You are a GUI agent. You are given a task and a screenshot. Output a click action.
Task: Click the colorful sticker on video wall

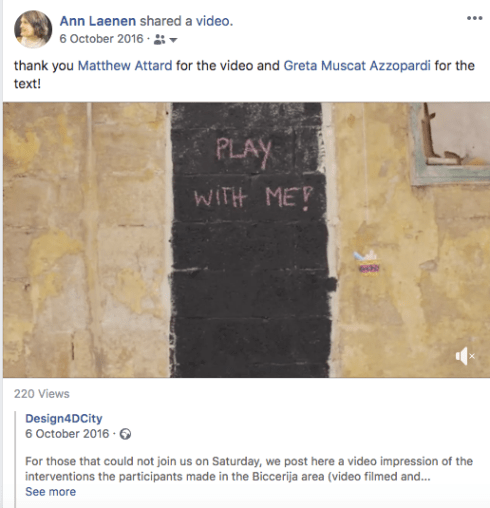point(368,263)
